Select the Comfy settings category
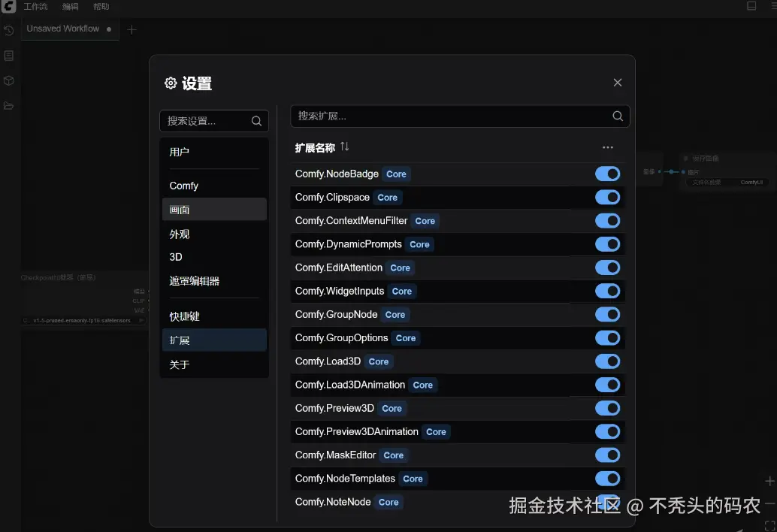Viewport: 777px width, 532px height. [x=214, y=186]
